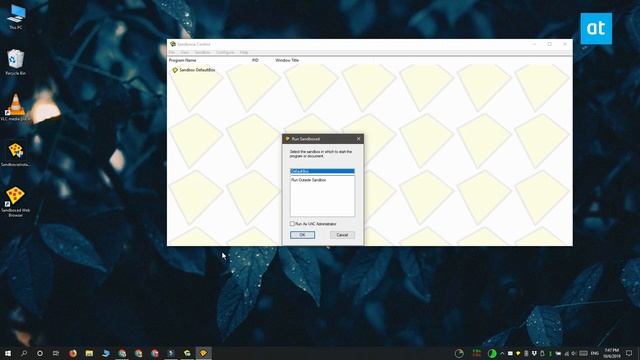The width and height of the screenshot is (640, 360).
Task: Open taskbar search magnifier
Action: click(24, 353)
